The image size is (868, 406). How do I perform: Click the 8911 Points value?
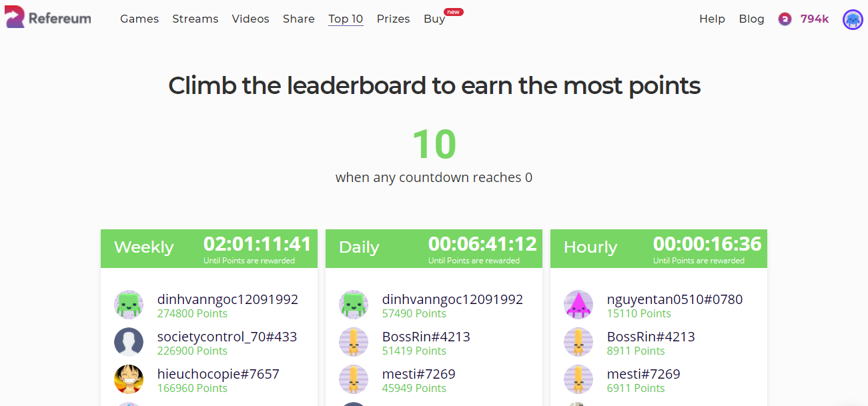pos(636,351)
